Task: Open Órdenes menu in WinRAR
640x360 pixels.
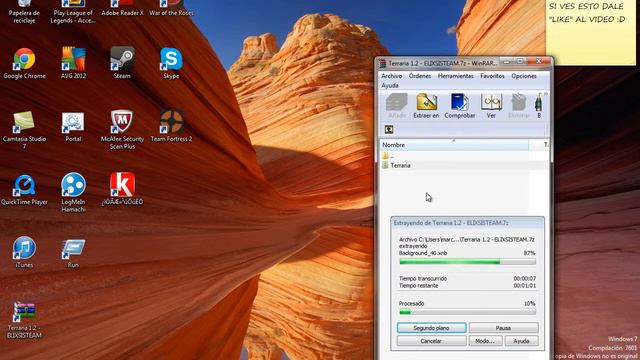Action: click(420, 76)
